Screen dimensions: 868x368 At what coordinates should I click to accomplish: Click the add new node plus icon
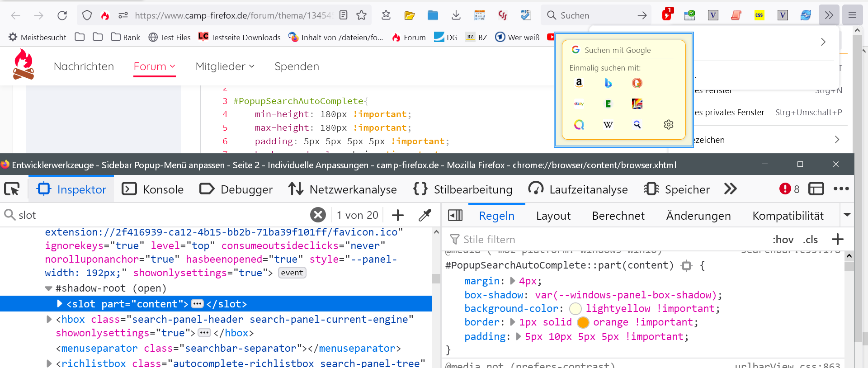(398, 215)
